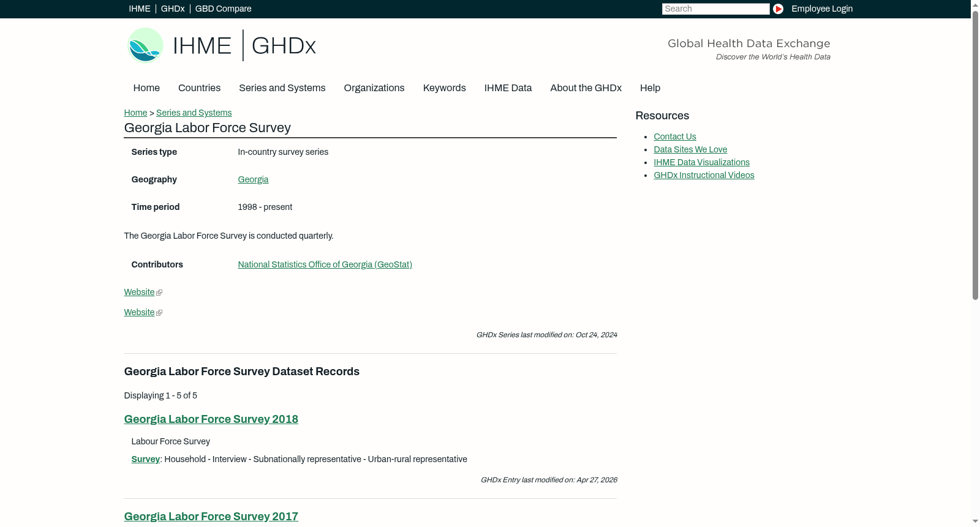Click the Series and Systems breadcrumb link
Viewport: 980px width, 527px height.
[194, 113]
